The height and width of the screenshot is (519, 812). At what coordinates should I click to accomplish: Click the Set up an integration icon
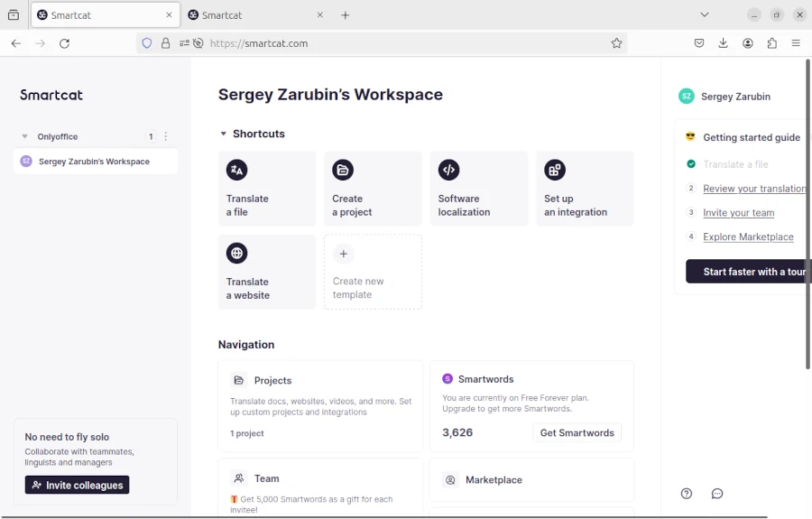[555, 170]
